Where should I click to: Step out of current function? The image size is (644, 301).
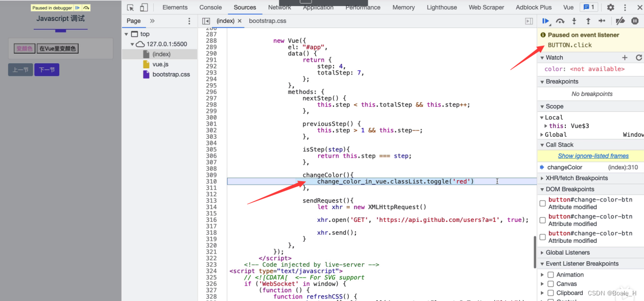coord(588,21)
